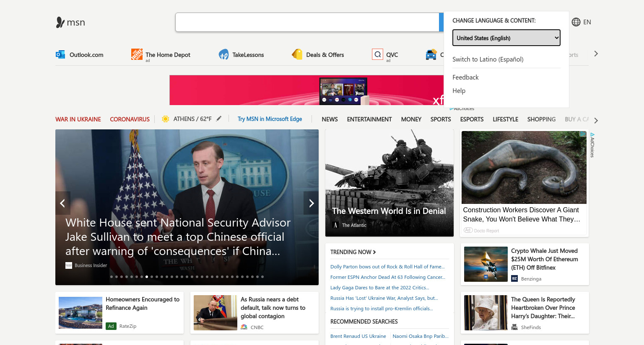
Task: Open Crypto Whale Ethereum article thumbnail
Action: [486, 264]
